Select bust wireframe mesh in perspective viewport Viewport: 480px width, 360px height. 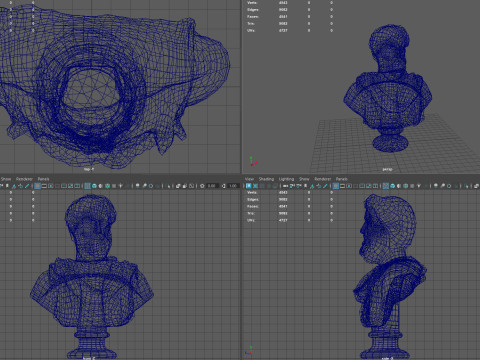388,87
